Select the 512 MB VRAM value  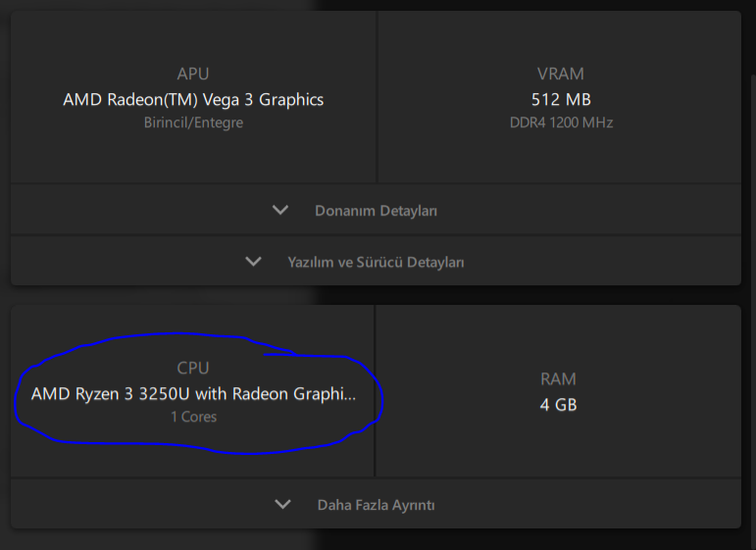(x=560, y=99)
